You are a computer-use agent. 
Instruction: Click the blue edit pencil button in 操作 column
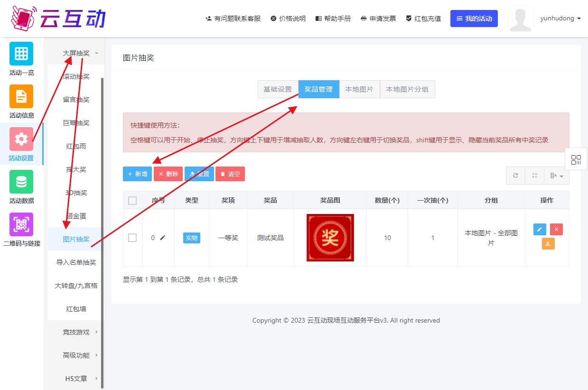coord(540,230)
